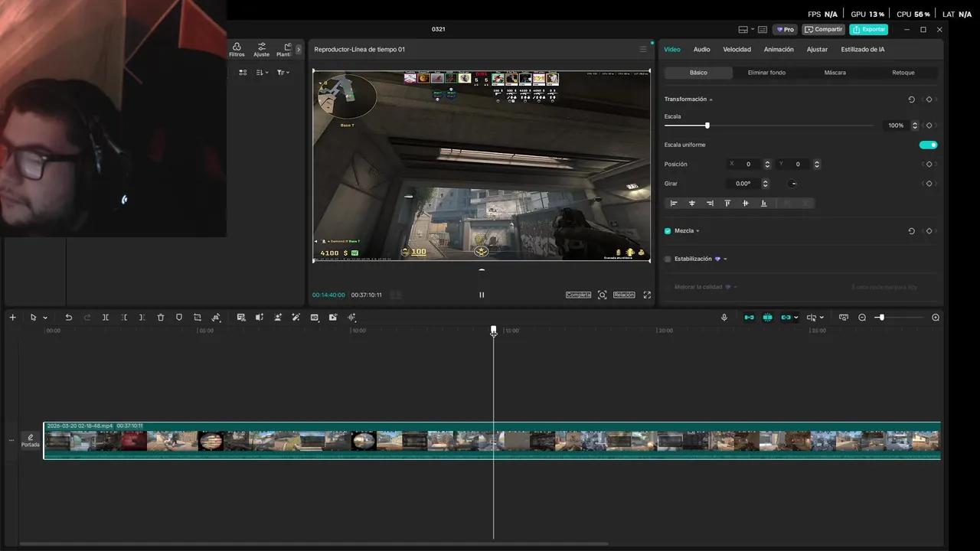Zoom out the timeline with minus icon
The image size is (980, 551).
pyautogui.click(x=862, y=318)
